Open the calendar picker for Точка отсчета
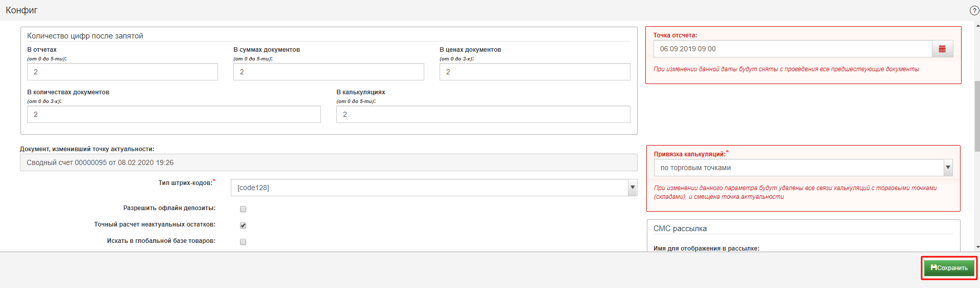980x288 pixels. coord(942,49)
